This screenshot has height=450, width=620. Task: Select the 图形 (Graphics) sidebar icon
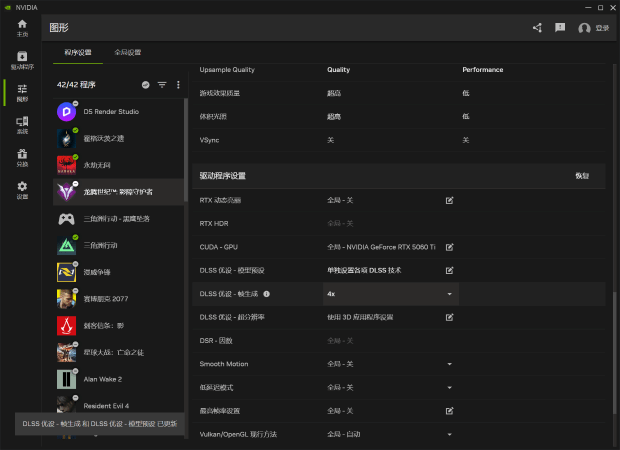22,93
